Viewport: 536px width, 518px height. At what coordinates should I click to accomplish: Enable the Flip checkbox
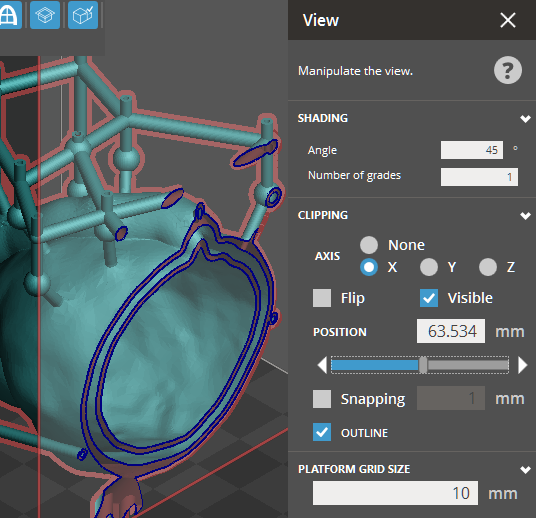point(322,298)
